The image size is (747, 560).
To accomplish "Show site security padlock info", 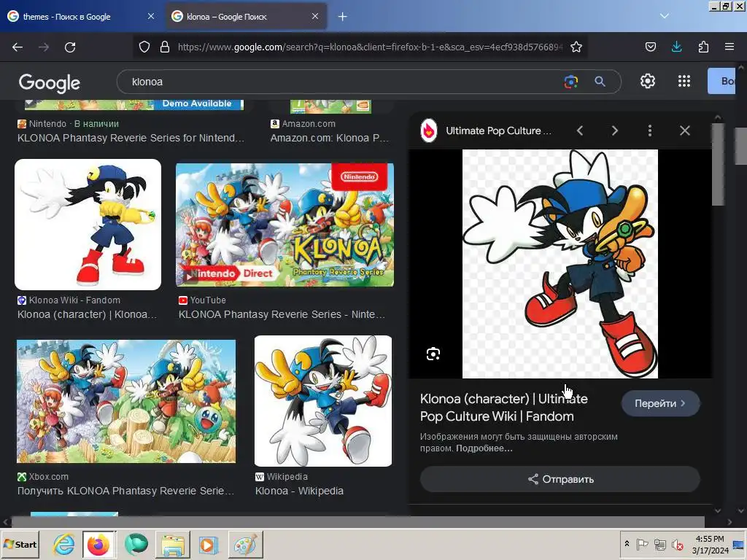I will (165, 47).
